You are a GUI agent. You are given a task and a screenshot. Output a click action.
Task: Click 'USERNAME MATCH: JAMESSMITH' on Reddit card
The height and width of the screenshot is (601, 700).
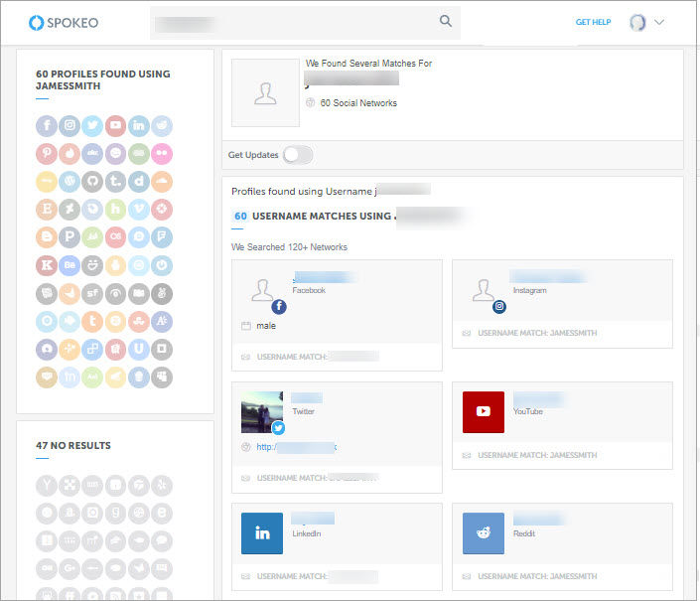click(537, 576)
